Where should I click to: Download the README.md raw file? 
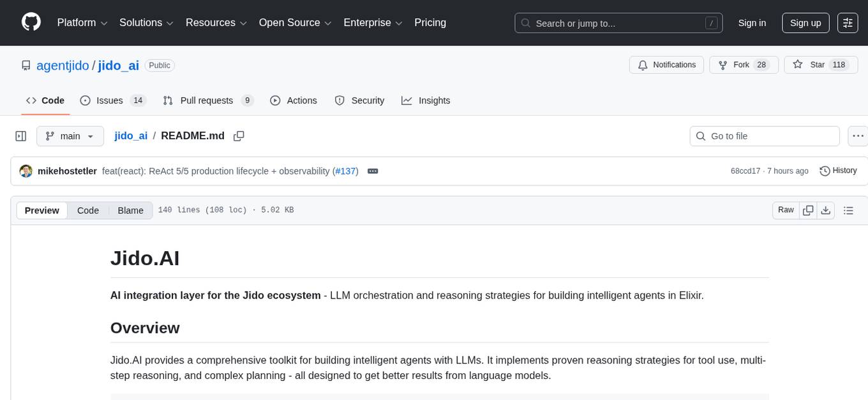826,210
